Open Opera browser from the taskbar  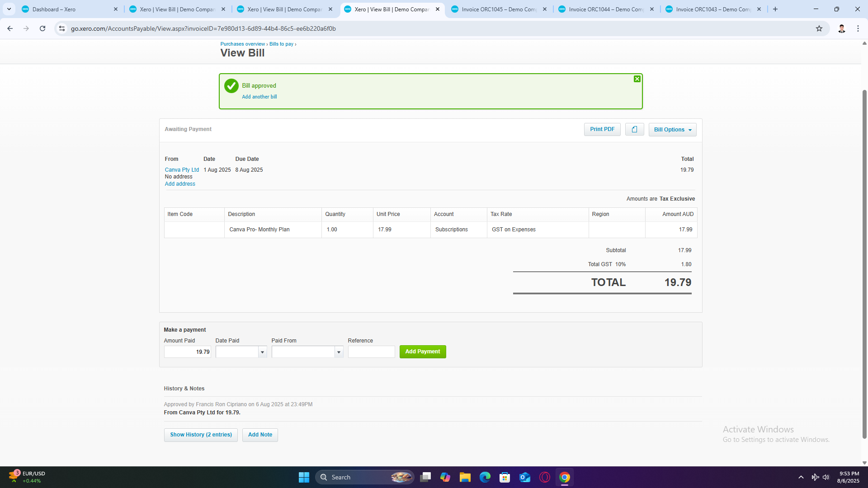[x=545, y=477]
